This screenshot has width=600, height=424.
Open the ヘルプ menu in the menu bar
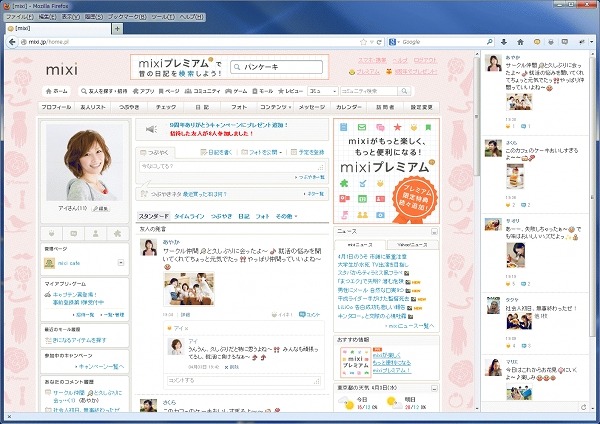point(191,17)
